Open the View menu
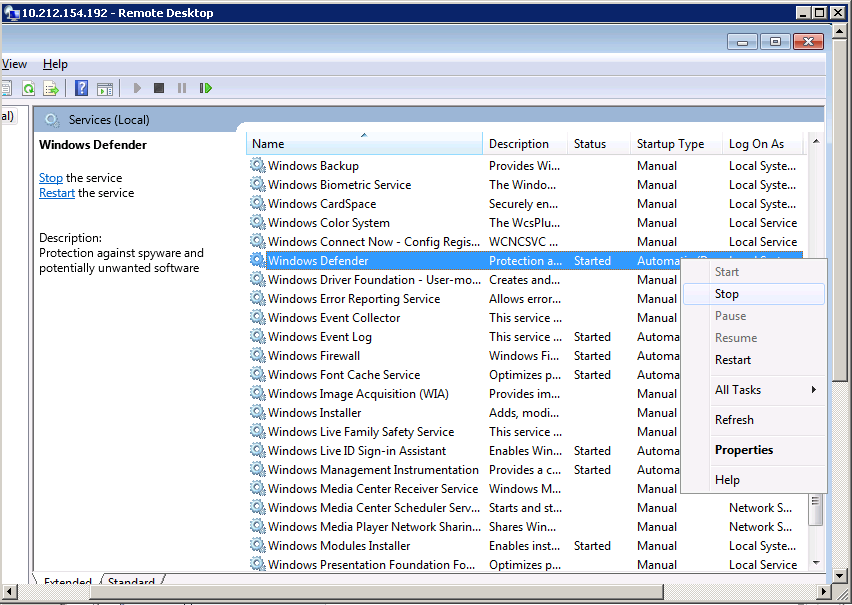Screen dimensions: 852x605 (x=14, y=64)
